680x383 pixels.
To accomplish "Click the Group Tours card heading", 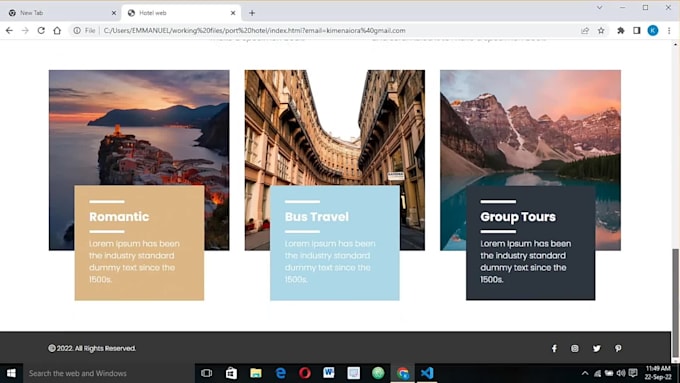I will pos(518,216).
